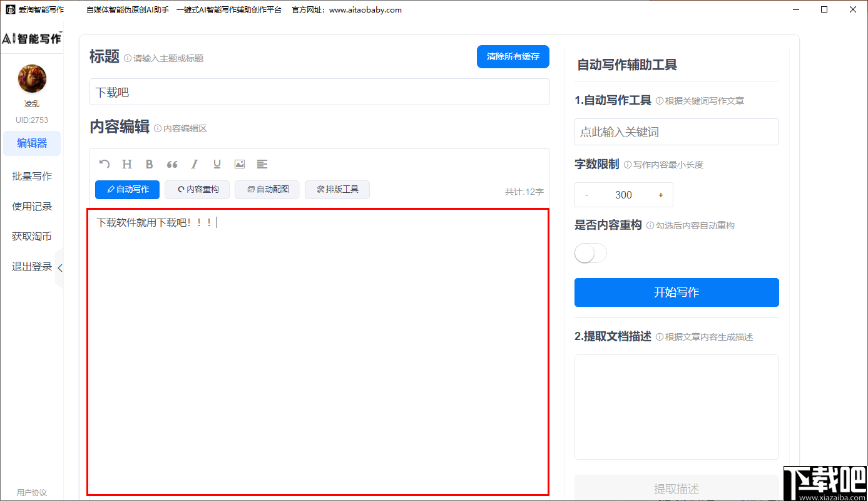The width and height of the screenshot is (868, 501).
Task: Toggle underline formatting in editor toolbar
Action: click(x=217, y=164)
